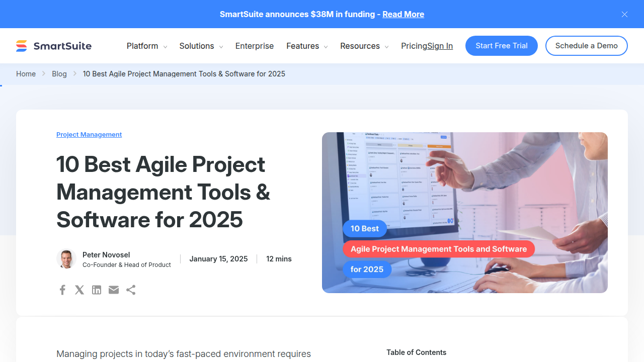This screenshot has width=644, height=362.
Task: Expand the Solutions menu
Action: click(x=201, y=46)
